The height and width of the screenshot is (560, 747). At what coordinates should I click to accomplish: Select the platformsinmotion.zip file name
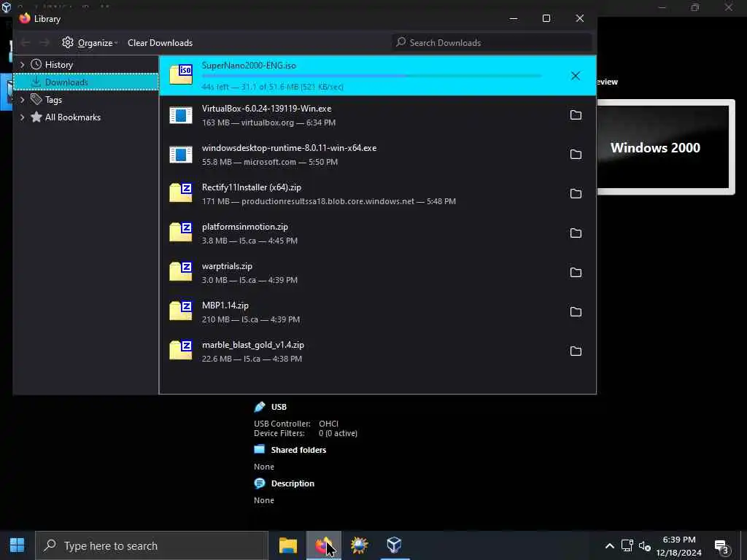click(x=244, y=227)
